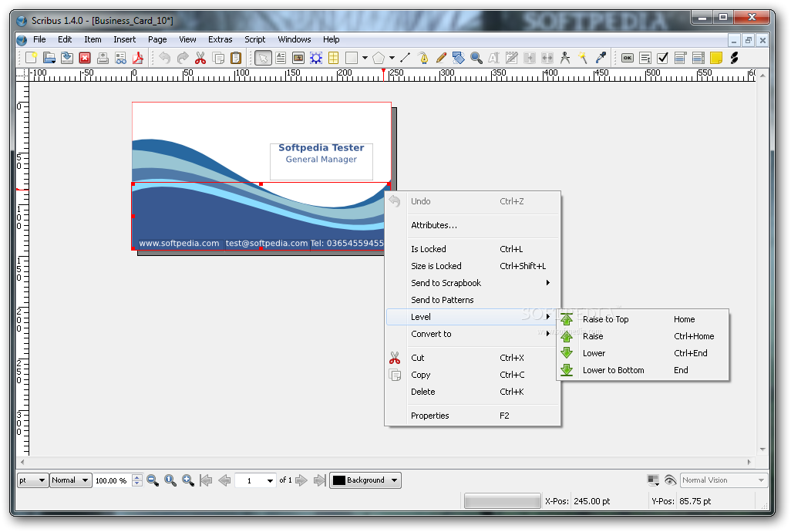The height and width of the screenshot is (532, 791).
Task: Choose the Select Item arrow tool
Action: (x=263, y=58)
